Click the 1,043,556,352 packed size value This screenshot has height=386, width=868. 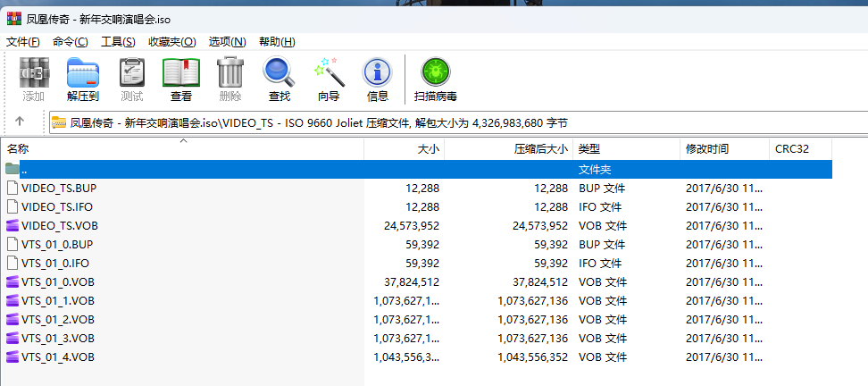[x=533, y=357]
